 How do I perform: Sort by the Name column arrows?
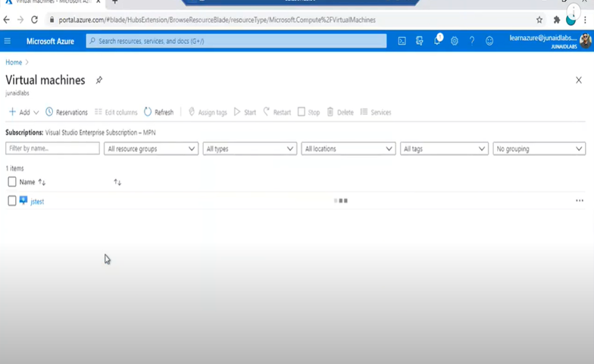(x=42, y=182)
